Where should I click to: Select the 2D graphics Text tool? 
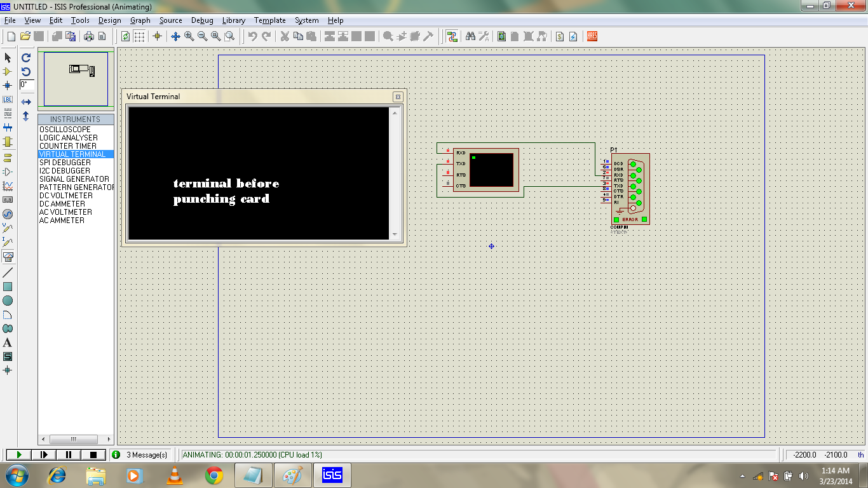[x=8, y=343]
